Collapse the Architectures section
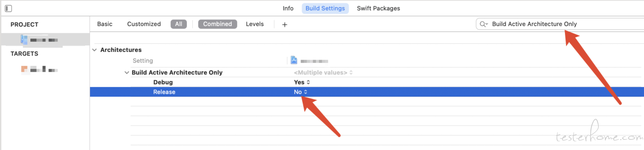 click(x=95, y=50)
